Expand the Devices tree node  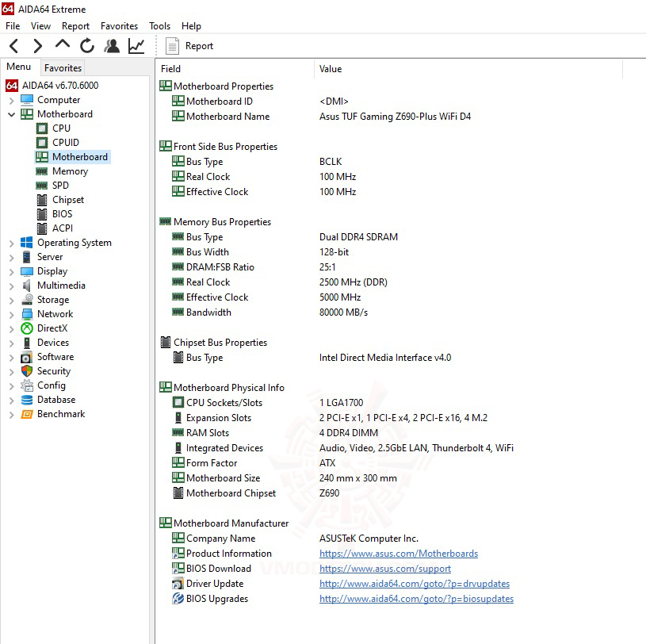pos(12,343)
